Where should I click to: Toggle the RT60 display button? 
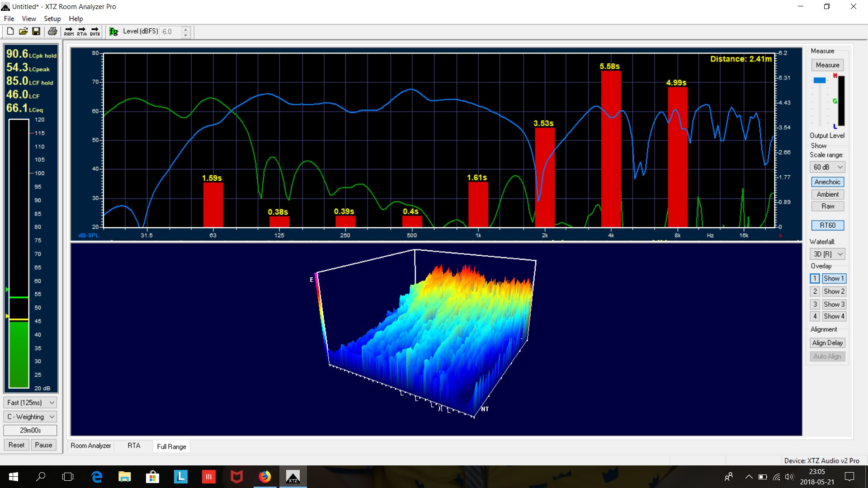coord(827,225)
